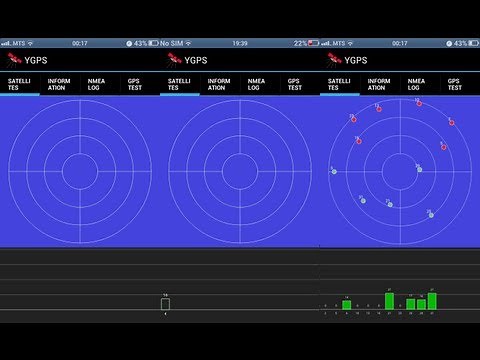This screenshot has width=480, height=360.
Task: Tap the signal strength bars on the right phone
Action: (325, 43)
